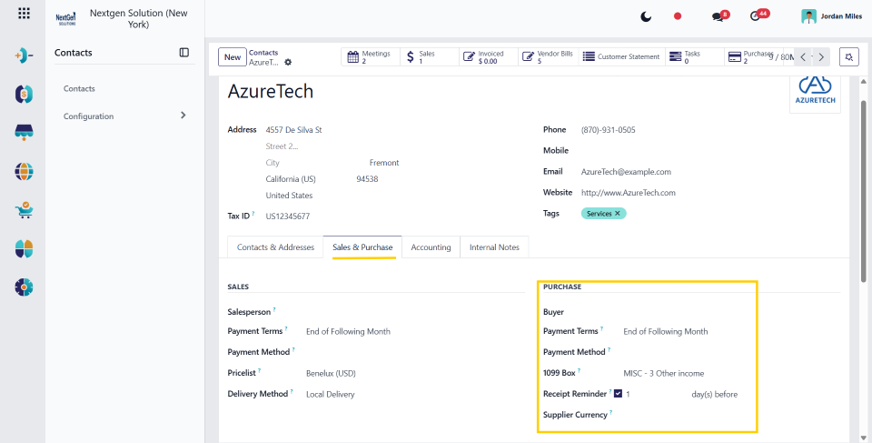This screenshot has width=872, height=443.
Task: Open the Meetings smart button
Action: click(370, 57)
